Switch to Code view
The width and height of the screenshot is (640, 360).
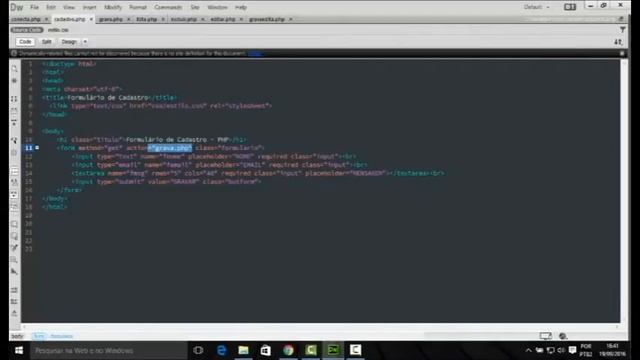click(25, 42)
